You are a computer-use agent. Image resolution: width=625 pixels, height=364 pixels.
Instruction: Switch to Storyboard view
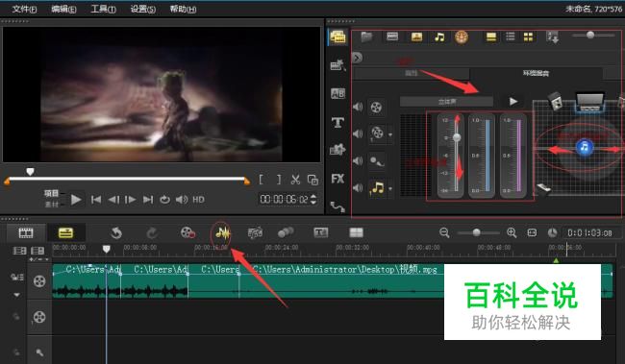pos(26,233)
